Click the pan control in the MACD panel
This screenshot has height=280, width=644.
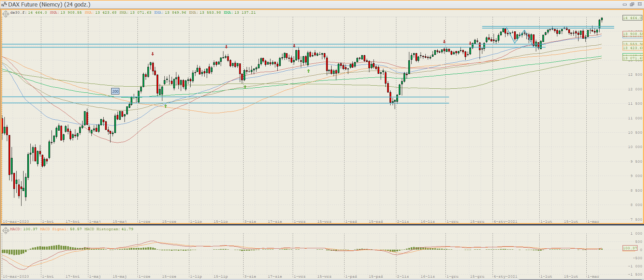[5, 231]
